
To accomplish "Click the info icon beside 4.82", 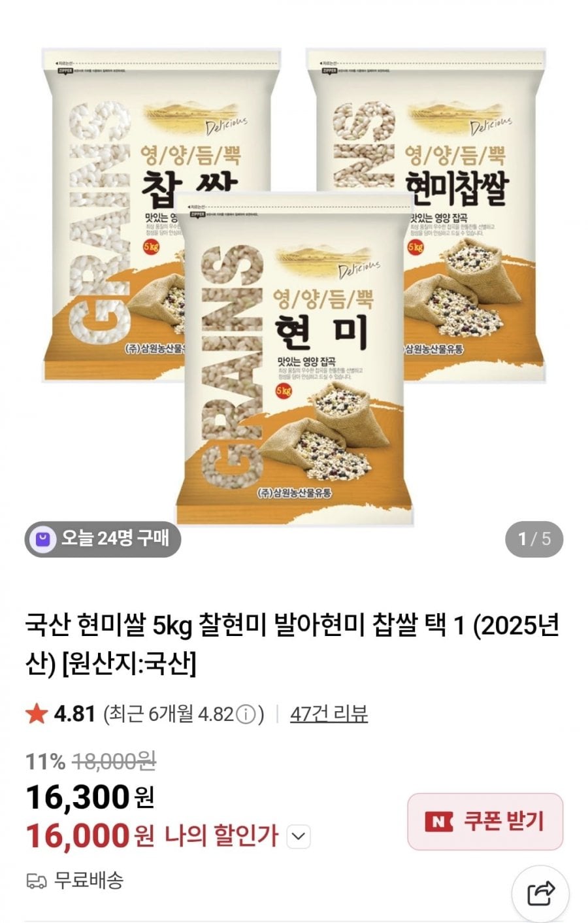I will pos(245,714).
